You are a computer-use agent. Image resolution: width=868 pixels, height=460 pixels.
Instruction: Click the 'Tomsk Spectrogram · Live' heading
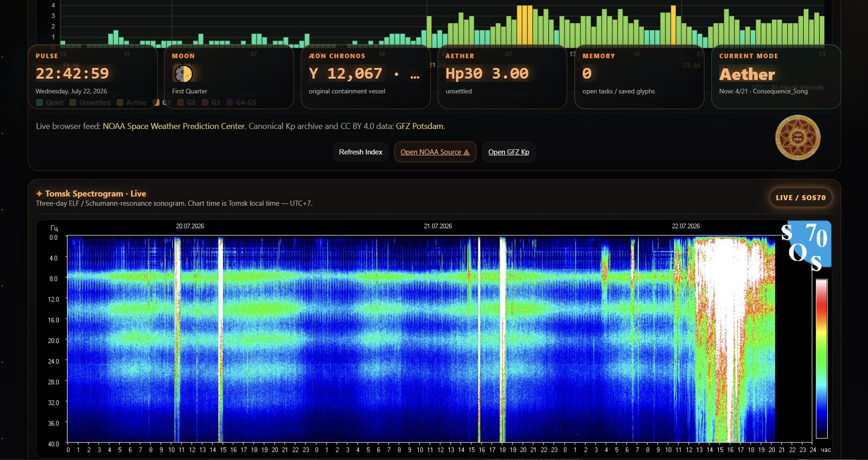coord(95,194)
